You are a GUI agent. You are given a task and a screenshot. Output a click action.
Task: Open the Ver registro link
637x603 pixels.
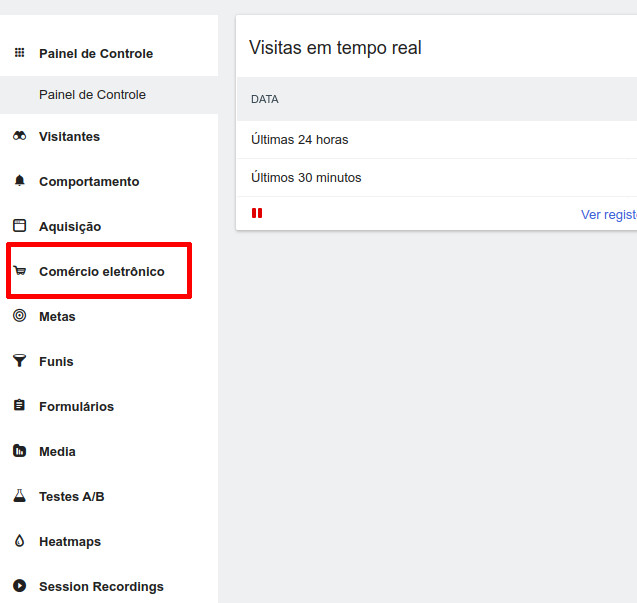(608, 214)
